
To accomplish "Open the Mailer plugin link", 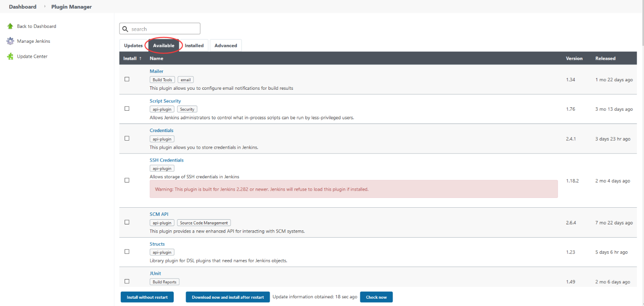I will [x=156, y=71].
